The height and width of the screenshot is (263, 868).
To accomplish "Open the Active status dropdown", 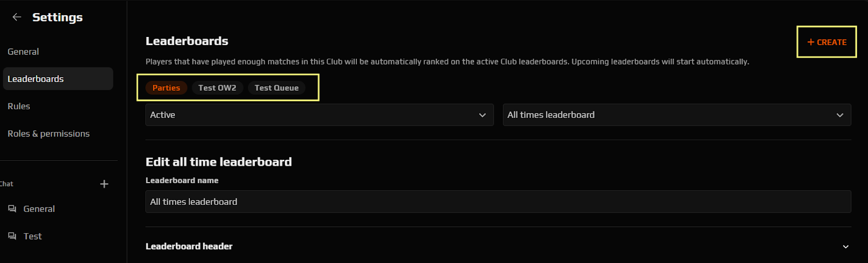I will (x=320, y=115).
